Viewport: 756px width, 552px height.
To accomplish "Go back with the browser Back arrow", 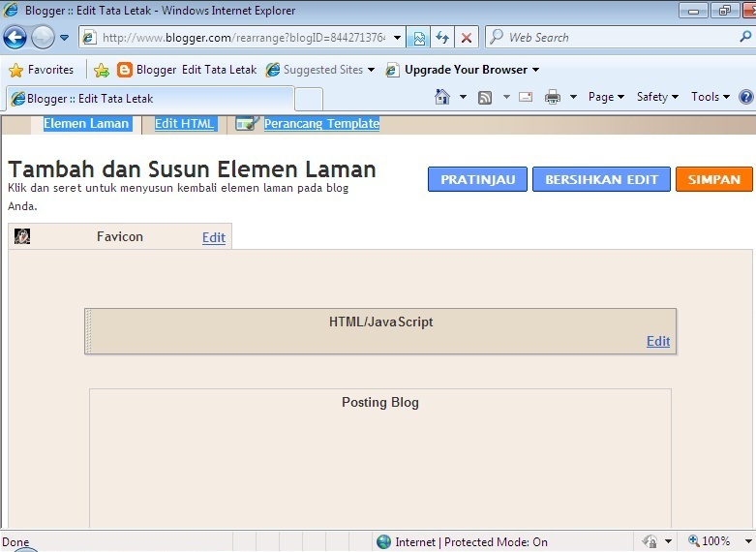I will pos(15,37).
